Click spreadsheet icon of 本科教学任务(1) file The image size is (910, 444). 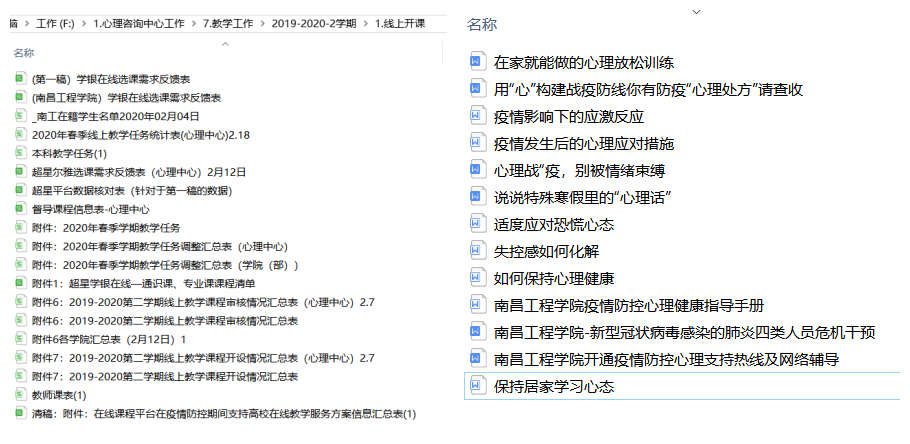[x=20, y=153]
